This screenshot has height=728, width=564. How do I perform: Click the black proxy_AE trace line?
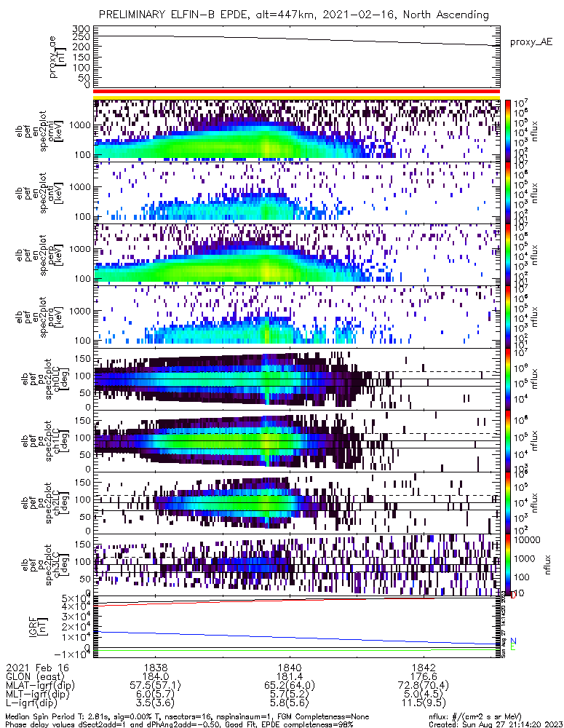click(297, 40)
